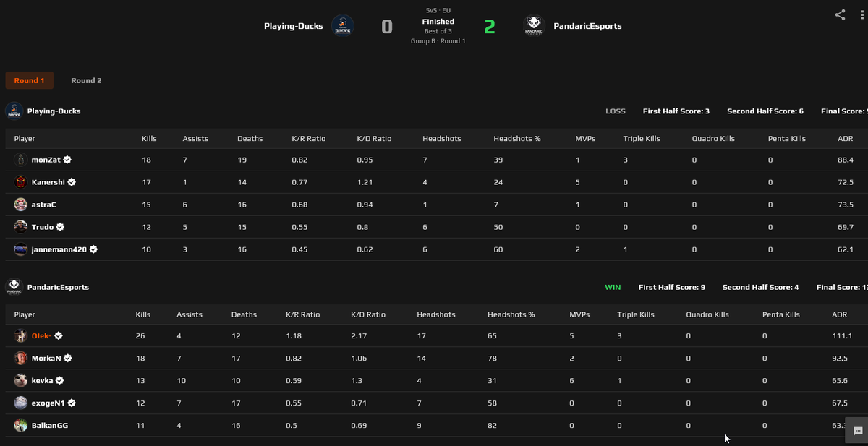Click astraC's avatar

point(20,205)
